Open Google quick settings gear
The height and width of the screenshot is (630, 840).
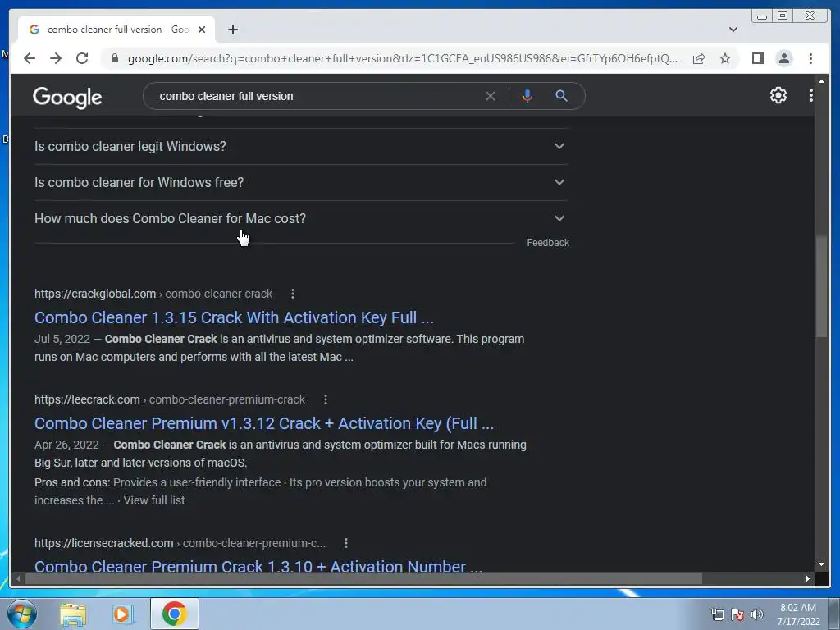778,95
